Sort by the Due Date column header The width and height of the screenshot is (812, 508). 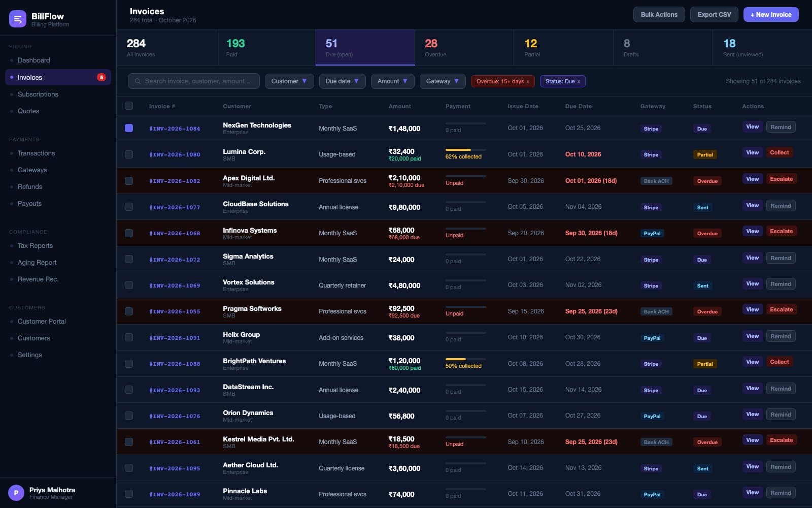(x=578, y=106)
